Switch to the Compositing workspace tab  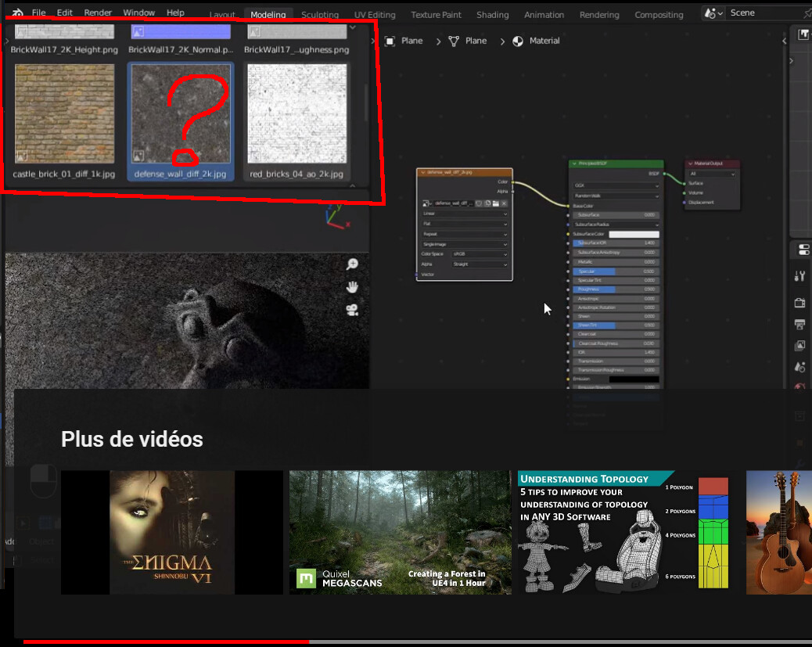[659, 15]
